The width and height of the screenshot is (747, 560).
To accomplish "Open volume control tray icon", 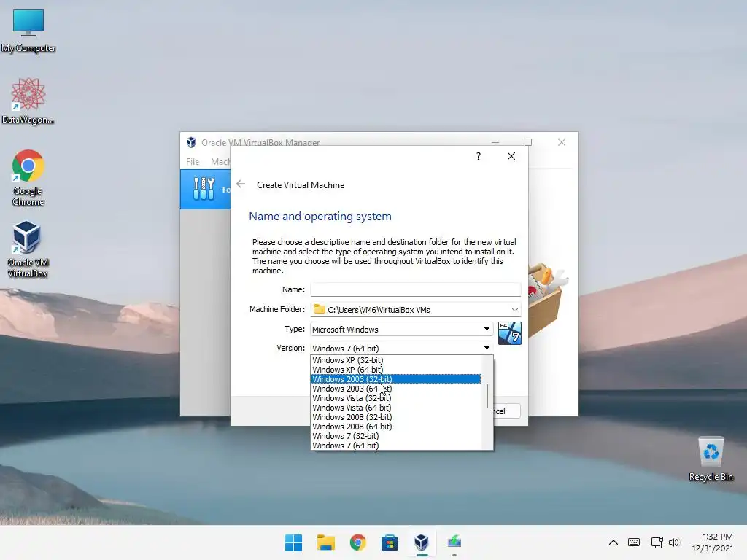I will tap(673, 542).
